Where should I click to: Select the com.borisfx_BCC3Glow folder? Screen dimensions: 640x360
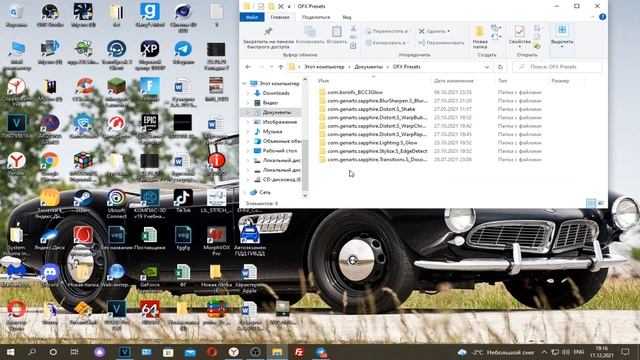[x=355, y=92]
